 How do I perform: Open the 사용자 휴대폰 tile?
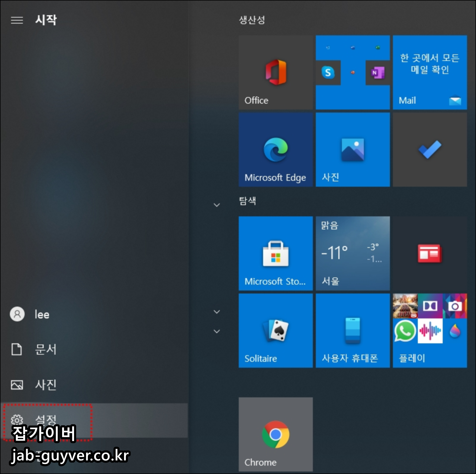[353, 331]
